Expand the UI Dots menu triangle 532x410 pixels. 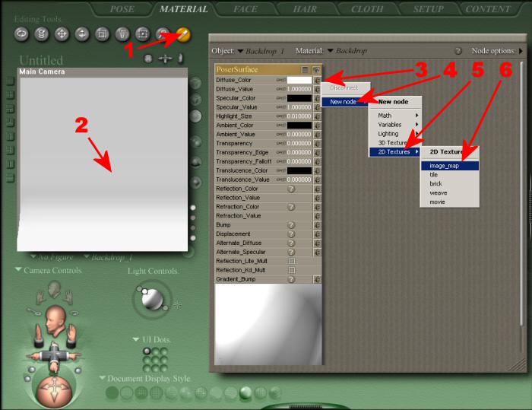click(136, 339)
